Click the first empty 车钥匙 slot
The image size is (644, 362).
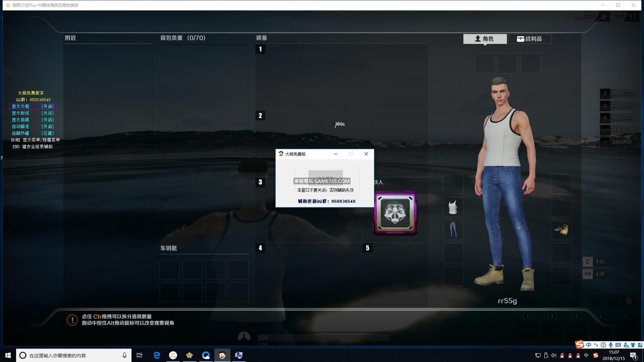pos(169,269)
